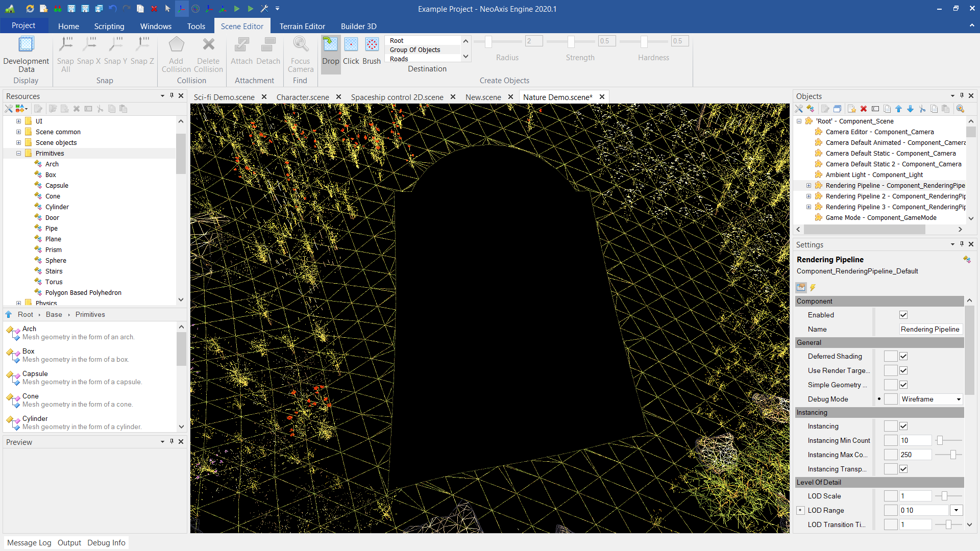Switch to the Character.scene tab
The width and height of the screenshot is (980, 551).
pyautogui.click(x=302, y=97)
